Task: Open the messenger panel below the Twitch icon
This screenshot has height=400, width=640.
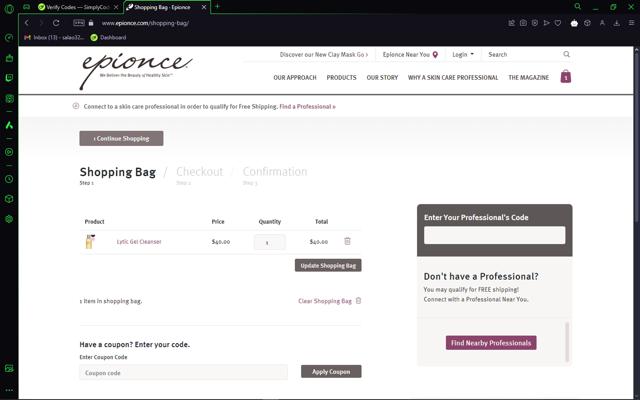Action: click(9, 98)
